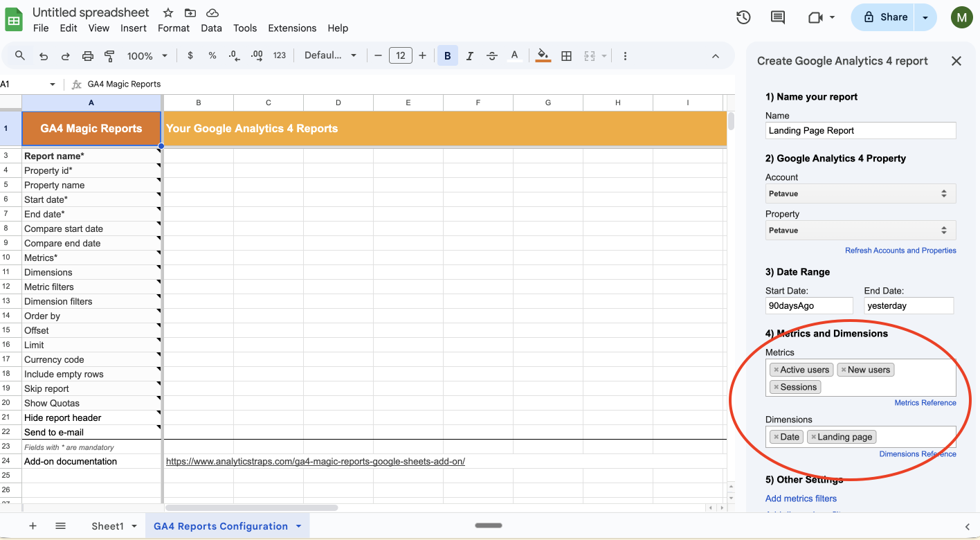Click the undo arrow icon
Screen dimensions: 980x540
point(44,56)
